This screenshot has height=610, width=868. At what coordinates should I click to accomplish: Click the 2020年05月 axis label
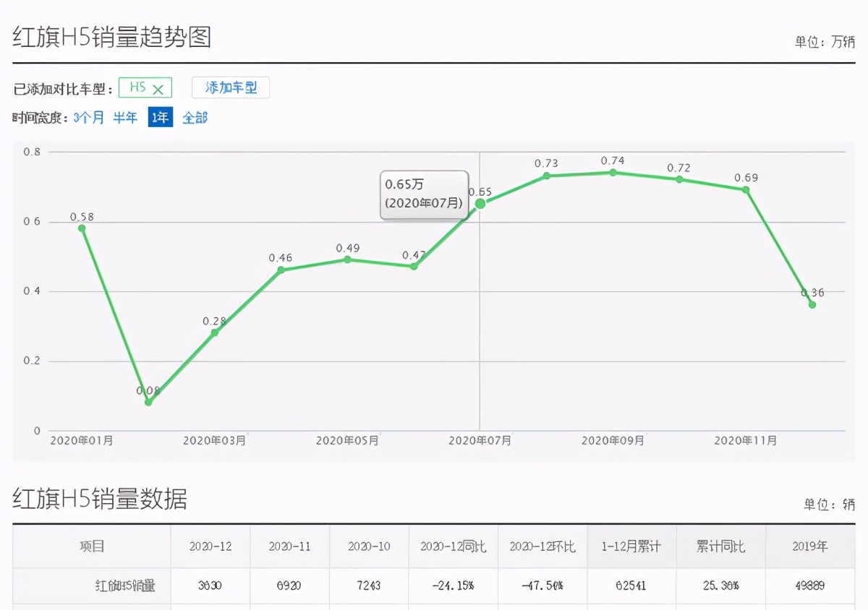347,440
